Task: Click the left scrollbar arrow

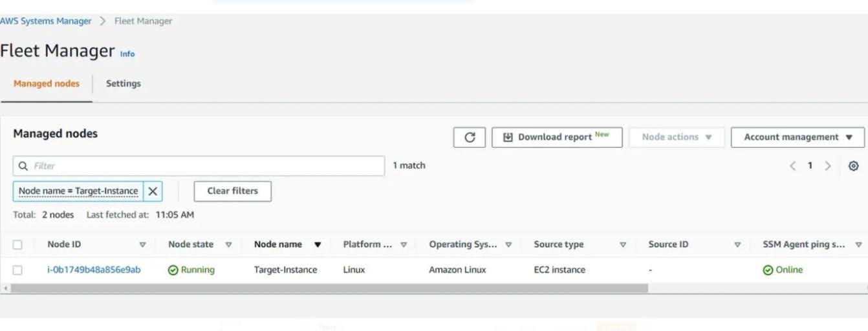Action: point(5,288)
